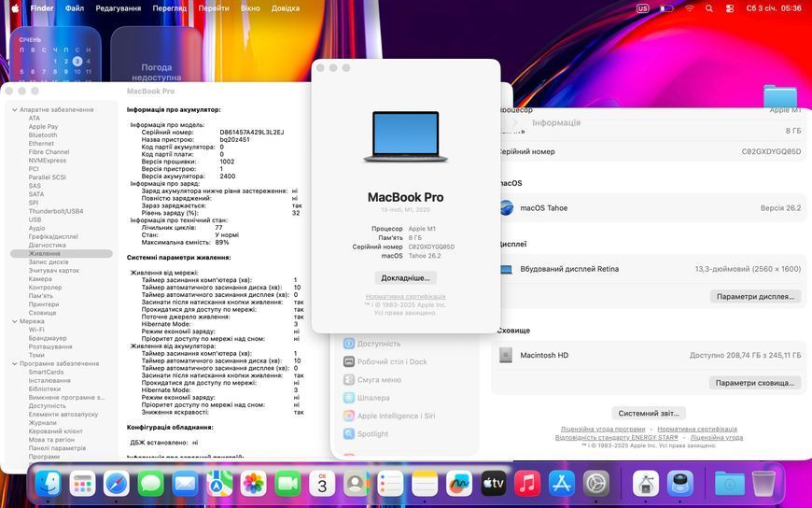Click the calendar widget on the desktop
812x508 pixels.
point(55,54)
